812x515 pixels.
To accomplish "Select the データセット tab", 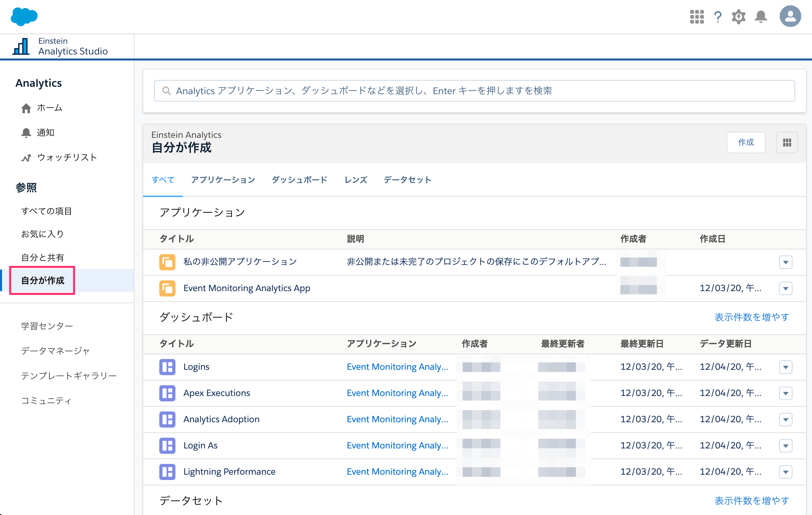I will point(407,180).
